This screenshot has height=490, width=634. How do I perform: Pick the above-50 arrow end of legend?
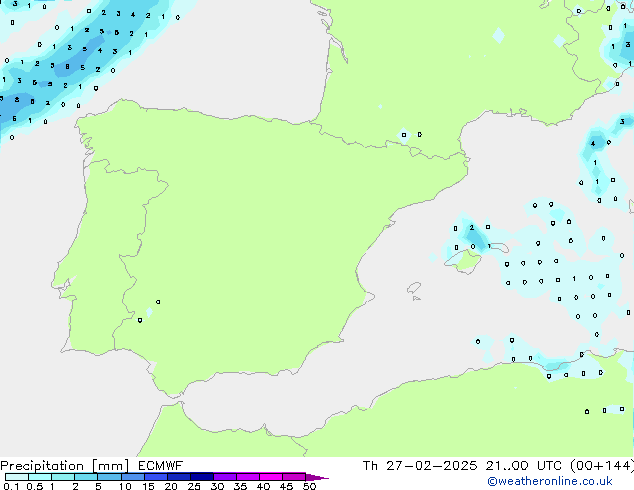click(316, 477)
